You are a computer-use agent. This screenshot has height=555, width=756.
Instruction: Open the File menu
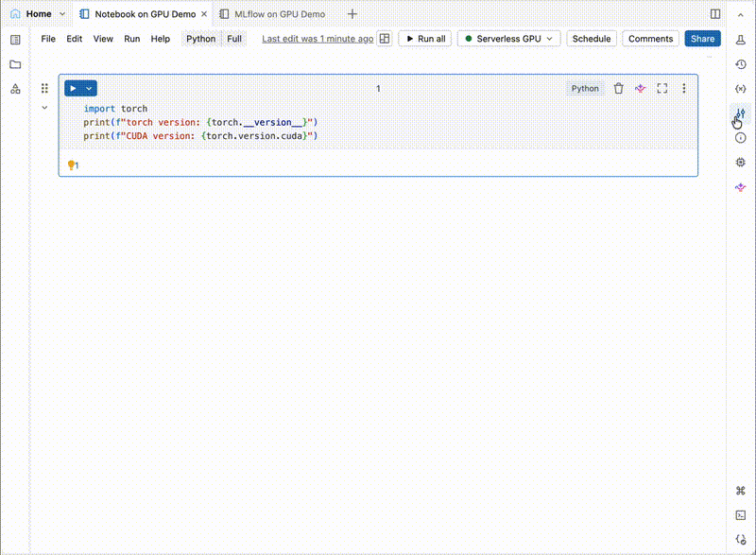tap(48, 39)
